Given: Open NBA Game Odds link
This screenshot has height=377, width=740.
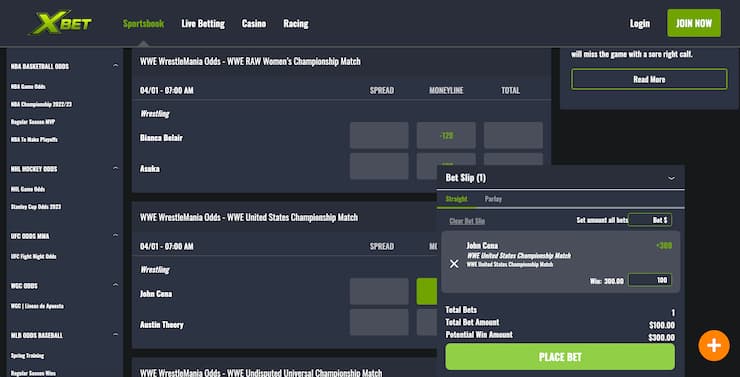Looking at the screenshot, I should point(28,86).
